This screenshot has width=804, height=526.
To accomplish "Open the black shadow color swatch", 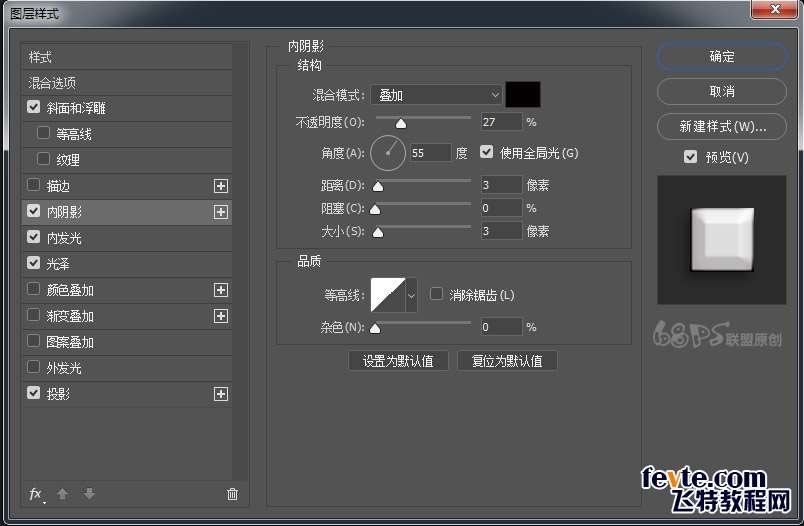I will coord(522,95).
